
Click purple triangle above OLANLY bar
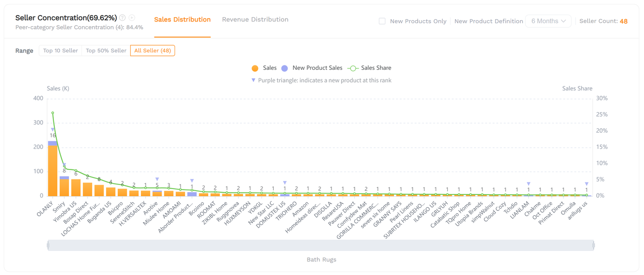(x=53, y=130)
